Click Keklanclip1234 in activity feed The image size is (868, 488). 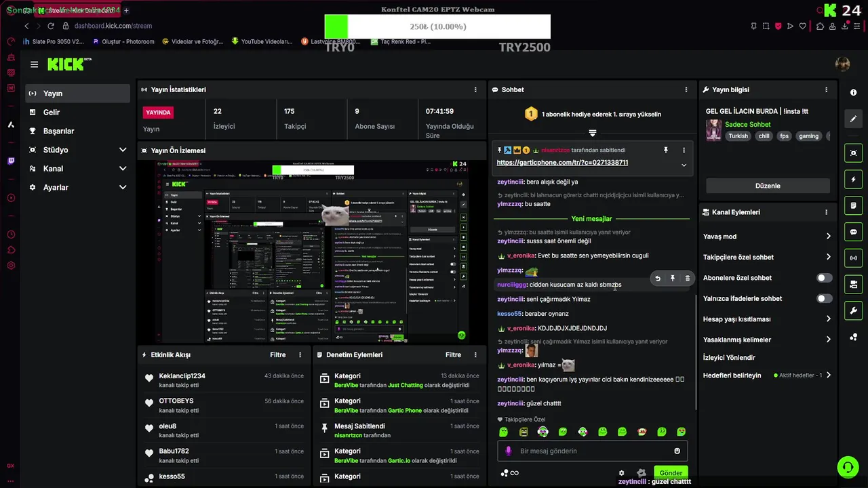tap(182, 375)
